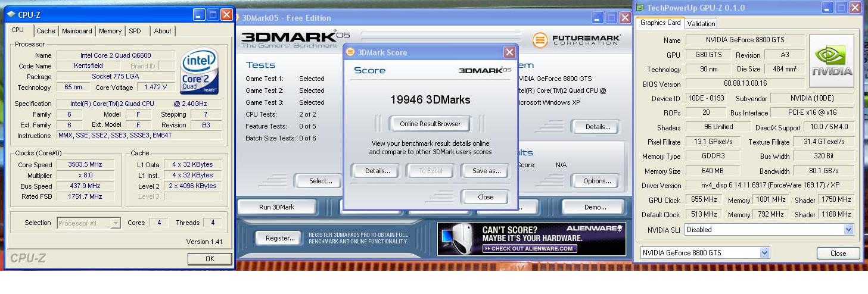Select the Graphics Card tab in GPU-Z

click(x=660, y=23)
